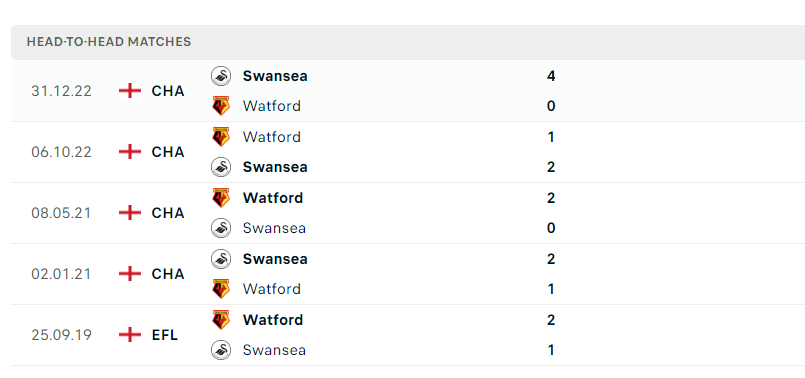805x378 pixels.
Task: Click Swansea crest in 02.01.21 match
Action: coord(221,258)
